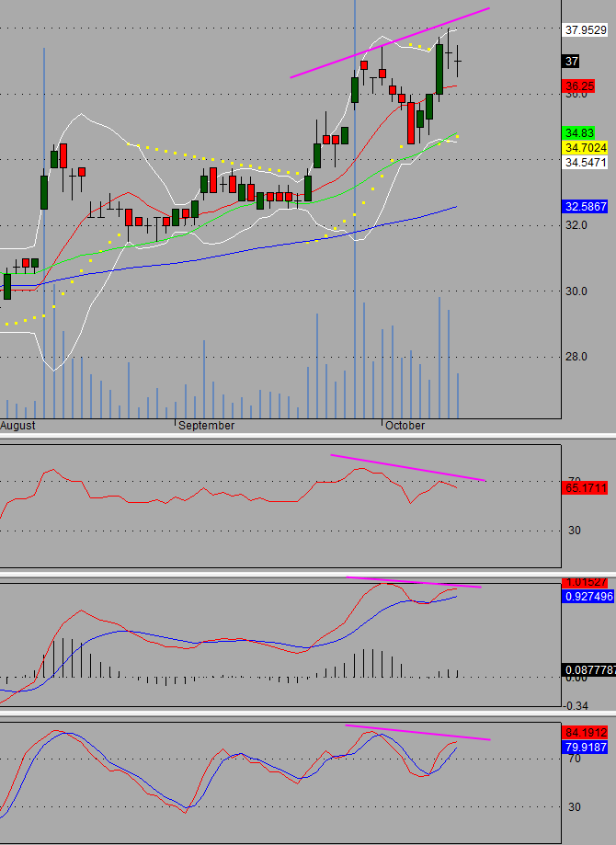Click the tallest October volume bar
The width and height of the screenshot is (616, 845).
tap(439, 358)
